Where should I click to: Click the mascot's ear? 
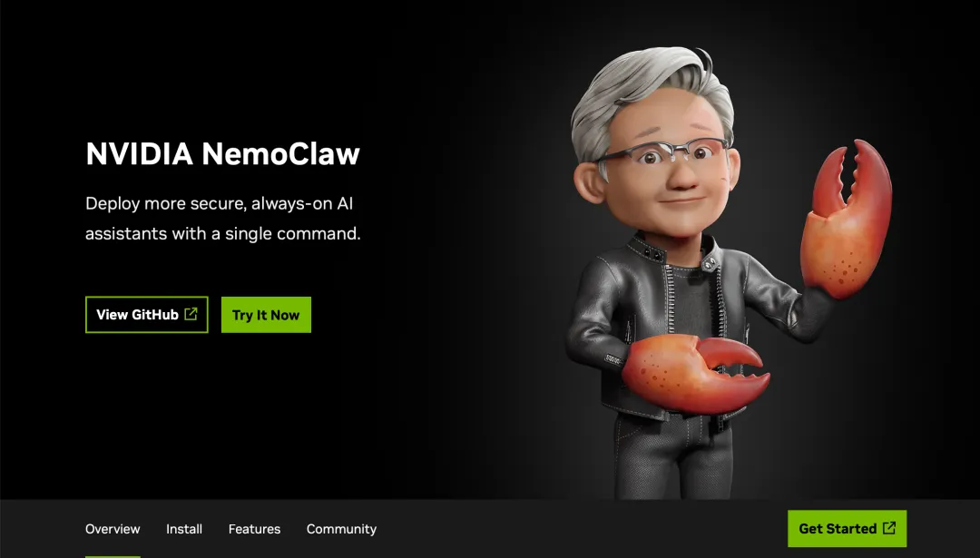[589, 186]
